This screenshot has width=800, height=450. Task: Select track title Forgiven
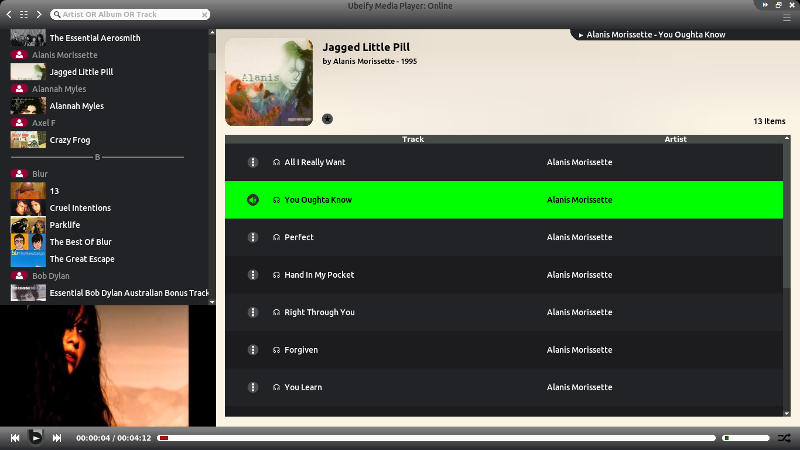pos(301,350)
